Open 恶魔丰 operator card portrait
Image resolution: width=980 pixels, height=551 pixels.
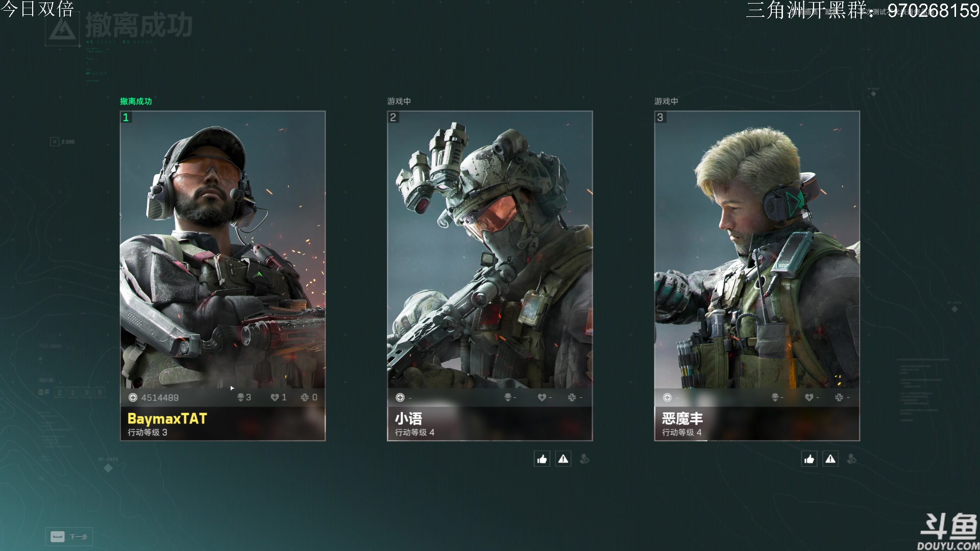pos(757,250)
